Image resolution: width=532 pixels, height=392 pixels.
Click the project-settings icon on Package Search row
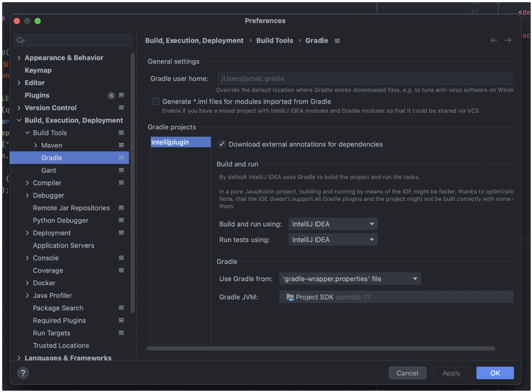(121, 308)
